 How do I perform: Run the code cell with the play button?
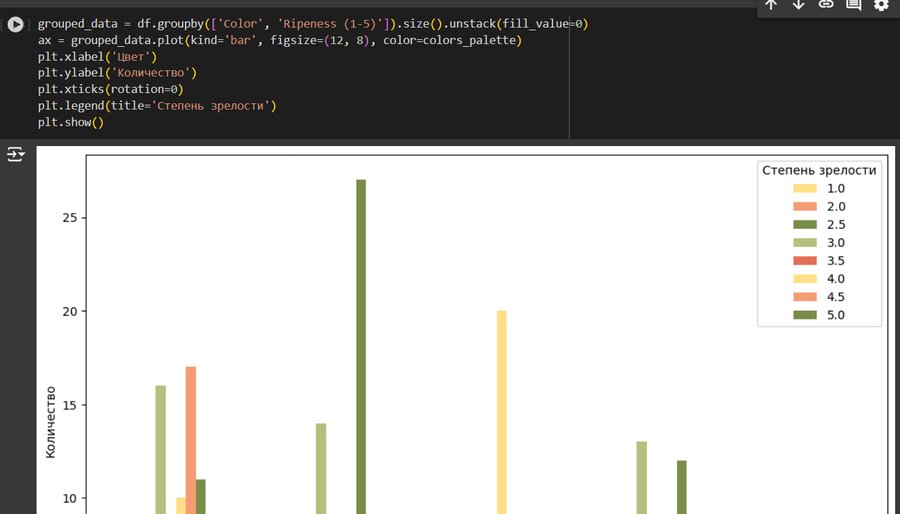coord(15,25)
